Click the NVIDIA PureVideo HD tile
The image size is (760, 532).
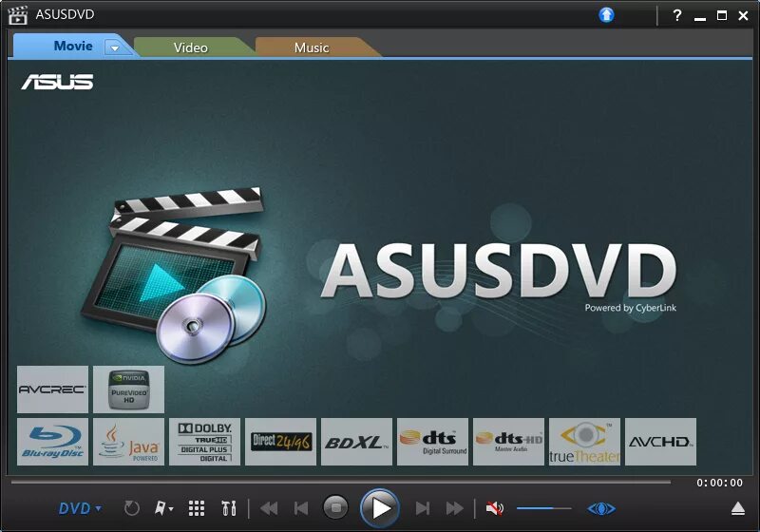(x=128, y=389)
